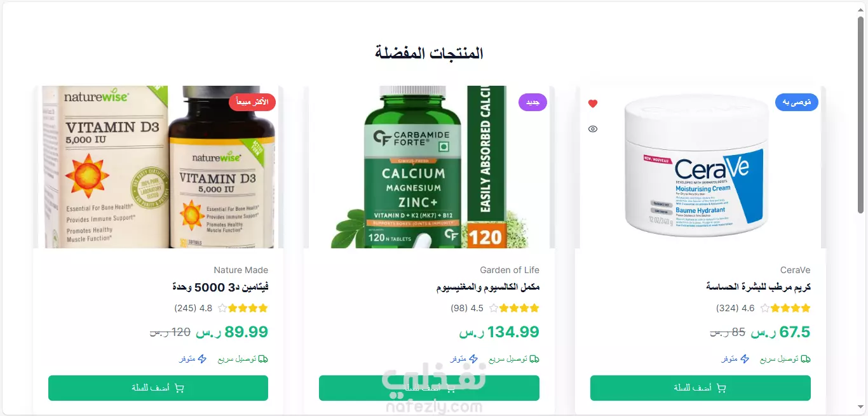Viewport: 868px width, 416px height.
Task: Click the lightning availability icon on Vitamin D3 card
Action: [x=202, y=359]
